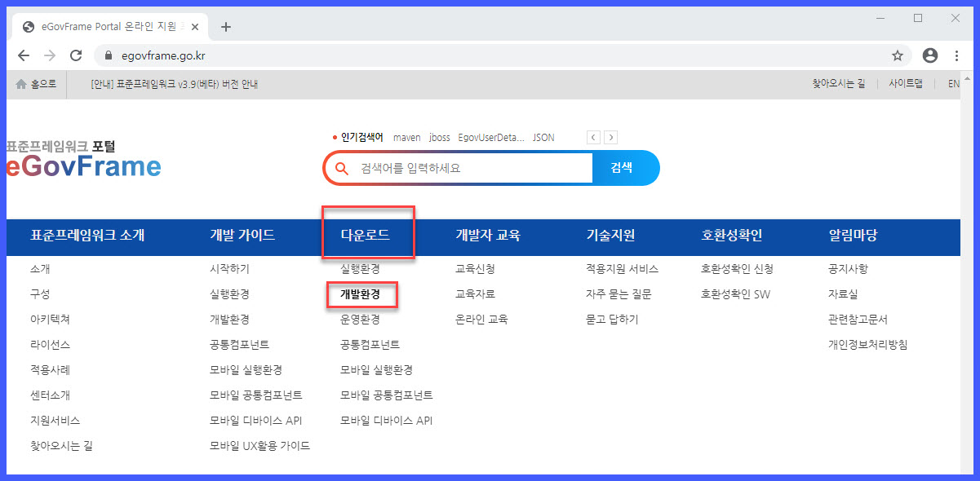This screenshot has width=980, height=481.
Task: Go forward with the browser forward arrow
Action: point(49,55)
